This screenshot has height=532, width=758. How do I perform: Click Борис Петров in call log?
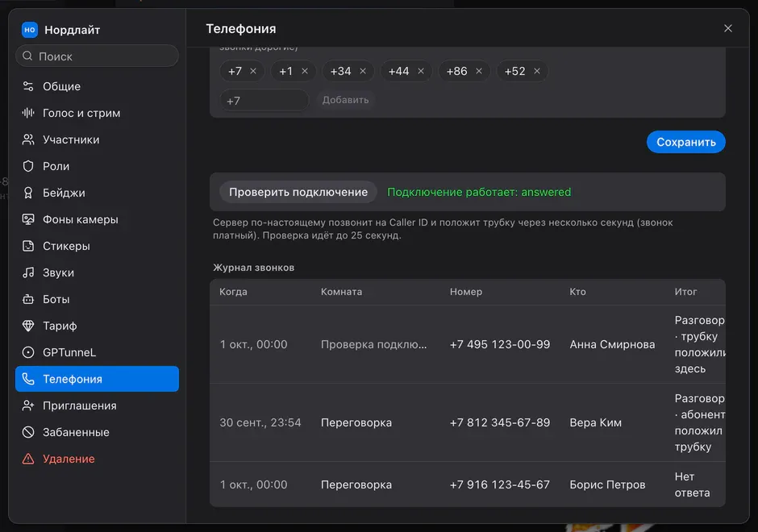607,484
